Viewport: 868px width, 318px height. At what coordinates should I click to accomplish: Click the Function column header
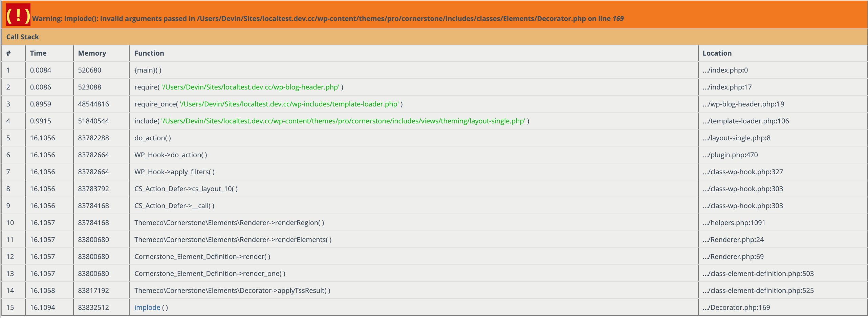click(x=149, y=53)
